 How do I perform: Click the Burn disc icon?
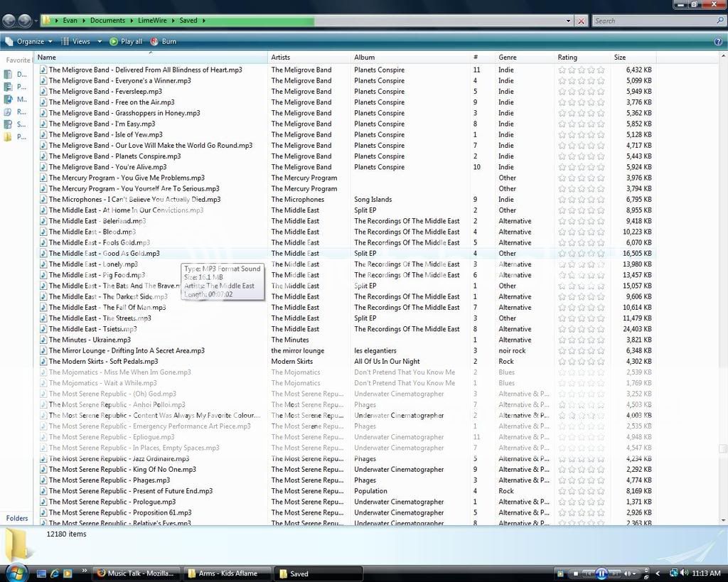coord(154,41)
